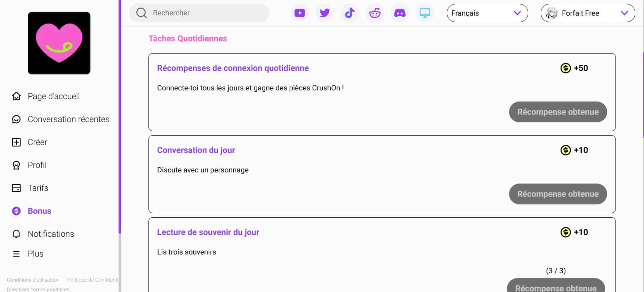
Task: Open the Conditions d'utilisation link
Action: (33, 280)
